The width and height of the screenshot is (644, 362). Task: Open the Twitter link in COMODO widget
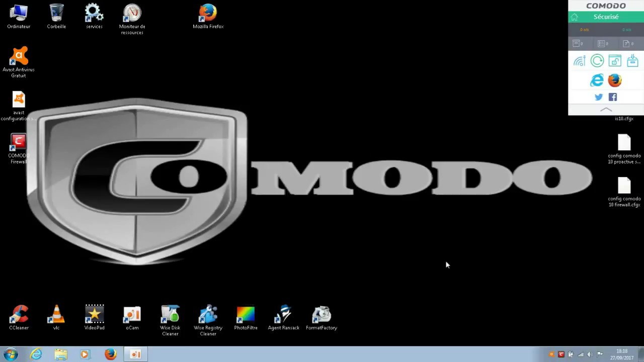click(599, 97)
